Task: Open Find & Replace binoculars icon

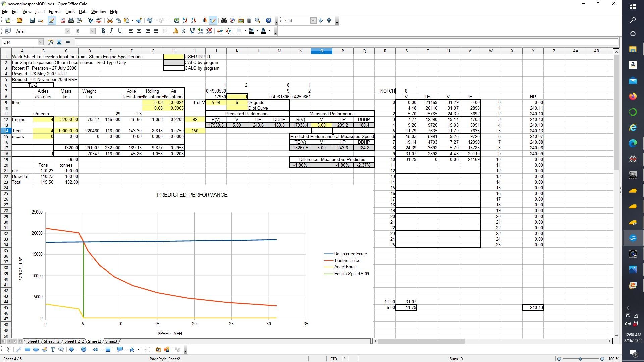Action: (x=224, y=21)
